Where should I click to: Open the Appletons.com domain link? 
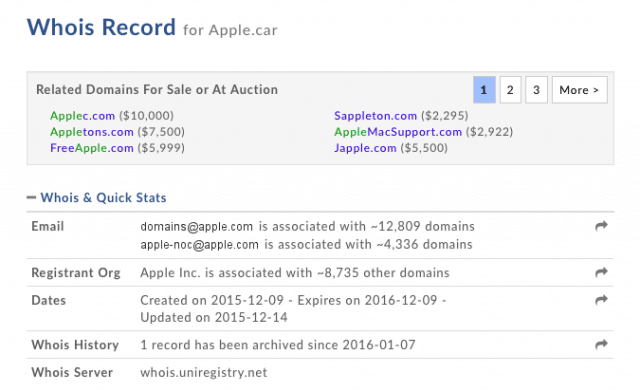pos(92,132)
